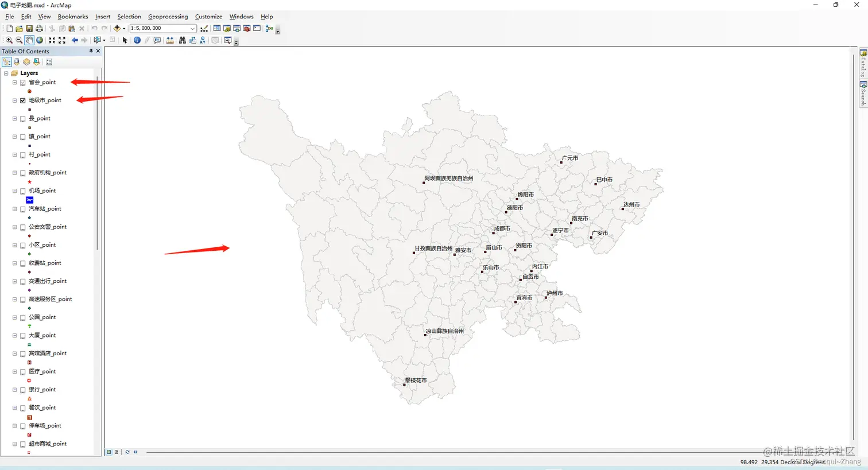Viewport: 868px width, 470px height.
Task: Turn on 村_point layer
Action: 23,155
